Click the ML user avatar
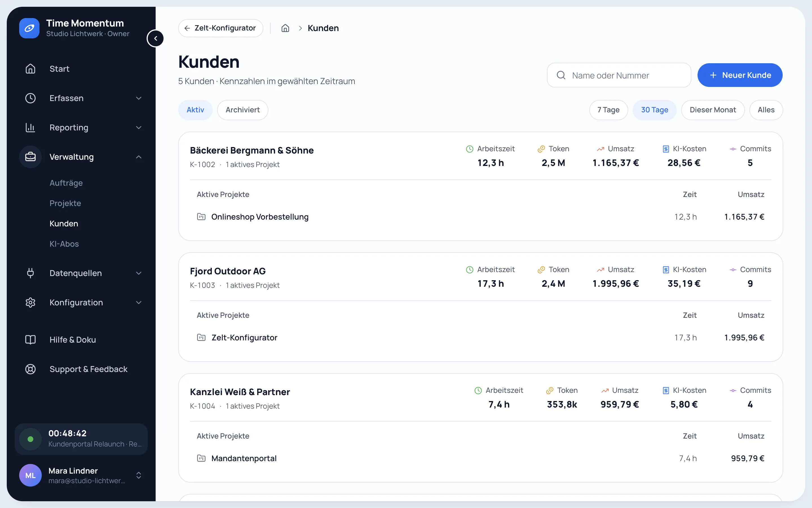The height and width of the screenshot is (508, 812). point(30,475)
